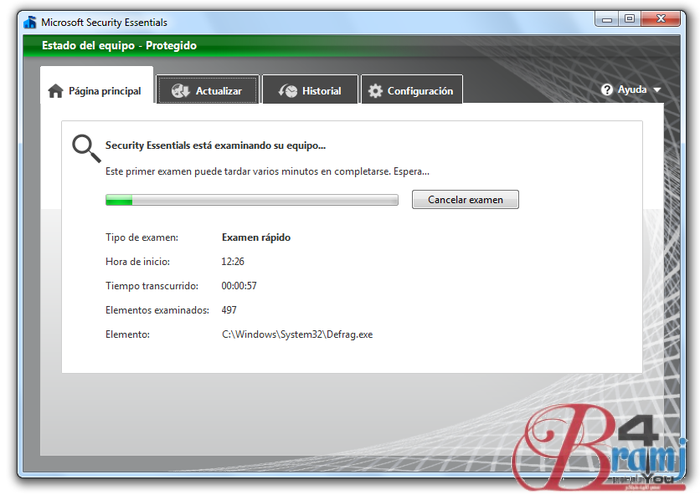Image resolution: width=700 pixels, height=495 pixels.
Task: Click the 'Microsoft Security Essentials' window title
Action: click(x=104, y=22)
